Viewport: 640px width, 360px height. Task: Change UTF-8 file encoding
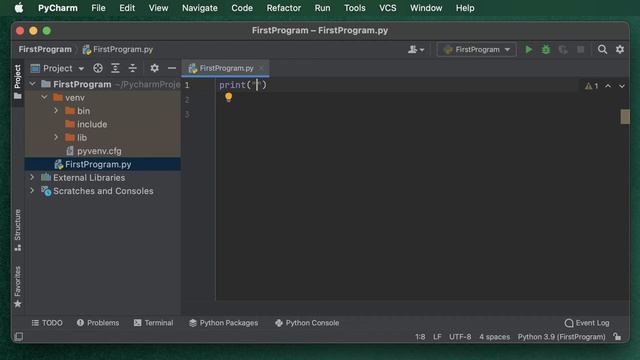tap(460, 337)
